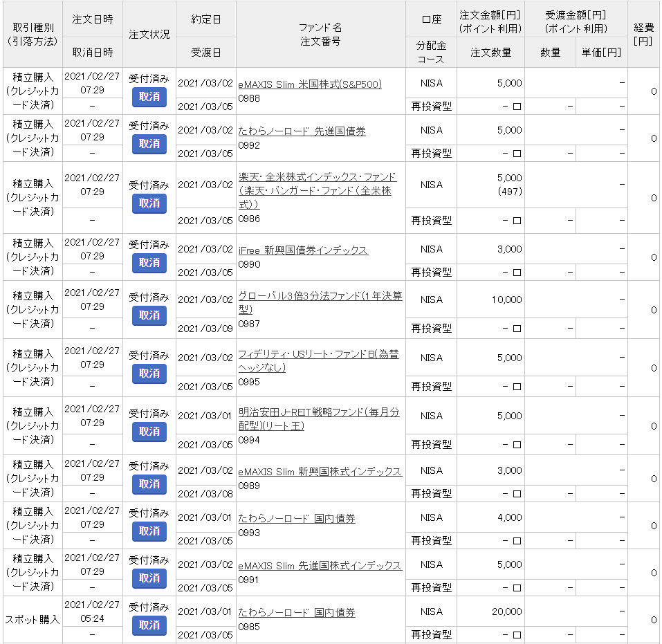Image resolution: width=662 pixels, height=644 pixels.
Task: Click the 10,000 order amount
Action: point(506,300)
